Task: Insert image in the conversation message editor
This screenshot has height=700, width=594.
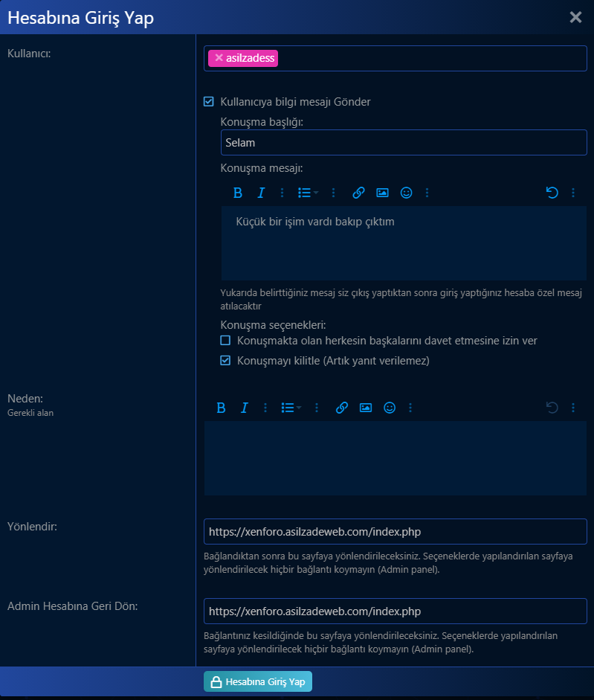Action: click(382, 193)
